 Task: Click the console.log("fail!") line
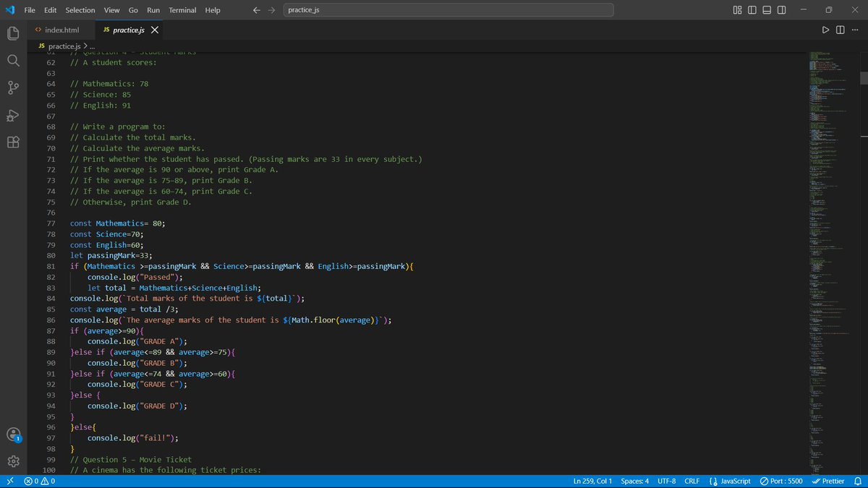132,438
